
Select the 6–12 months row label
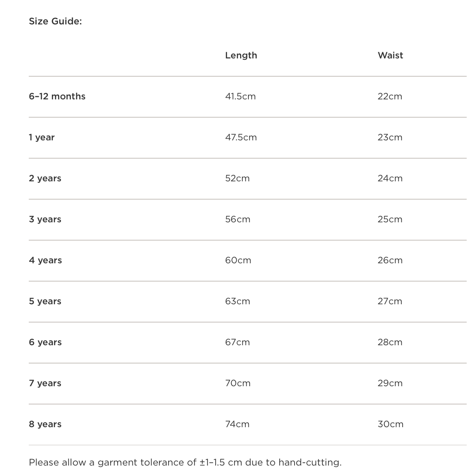(x=57, y=96)
